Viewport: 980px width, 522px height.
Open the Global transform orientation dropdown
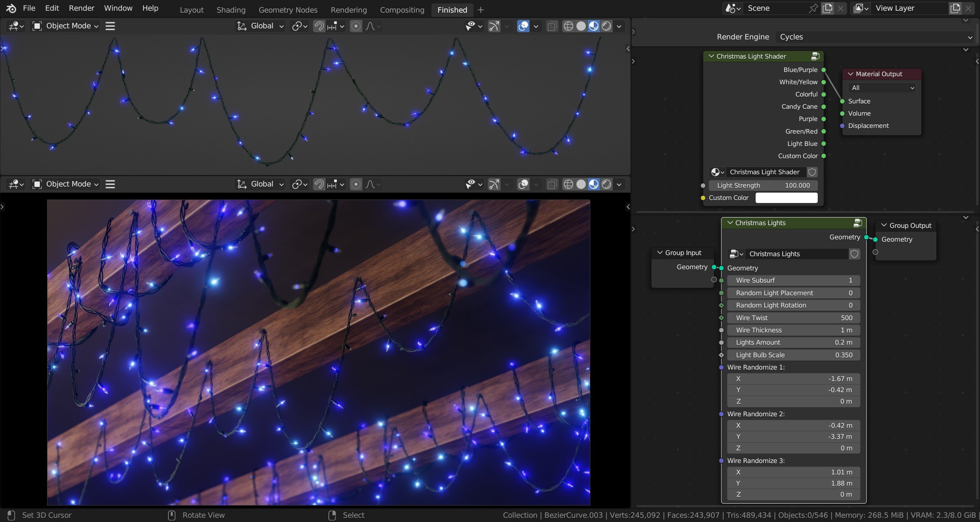tap(260, 26)
